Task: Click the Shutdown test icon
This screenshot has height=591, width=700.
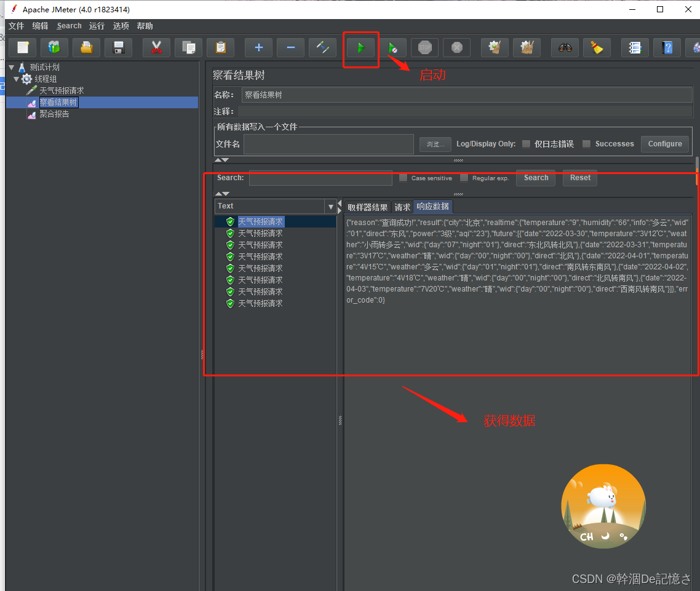Action: tap(456, 47)
